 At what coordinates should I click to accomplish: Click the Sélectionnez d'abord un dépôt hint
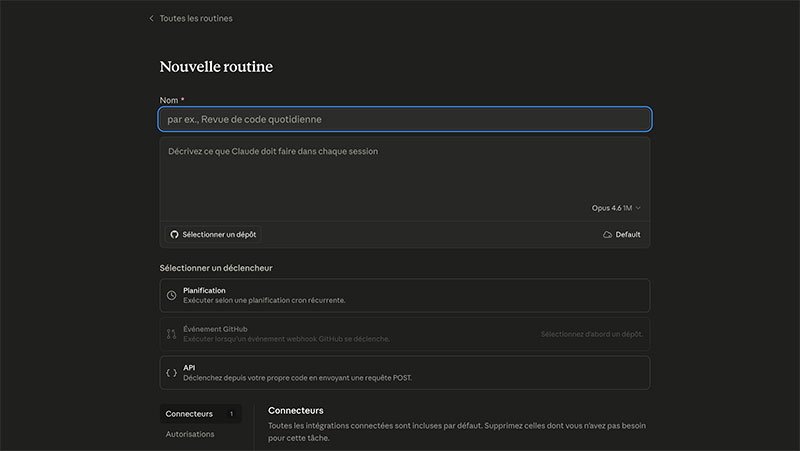592,334
